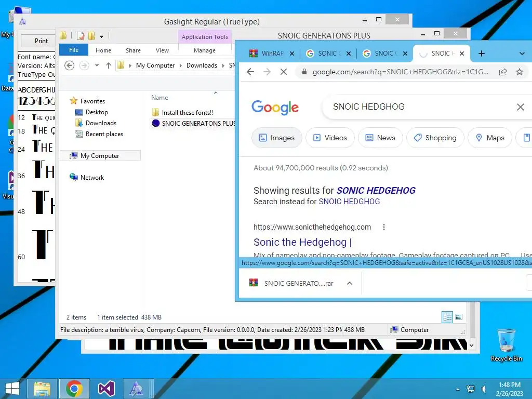Click the Google logo
This screenshot has width=532, height=399.
point(275,107)
